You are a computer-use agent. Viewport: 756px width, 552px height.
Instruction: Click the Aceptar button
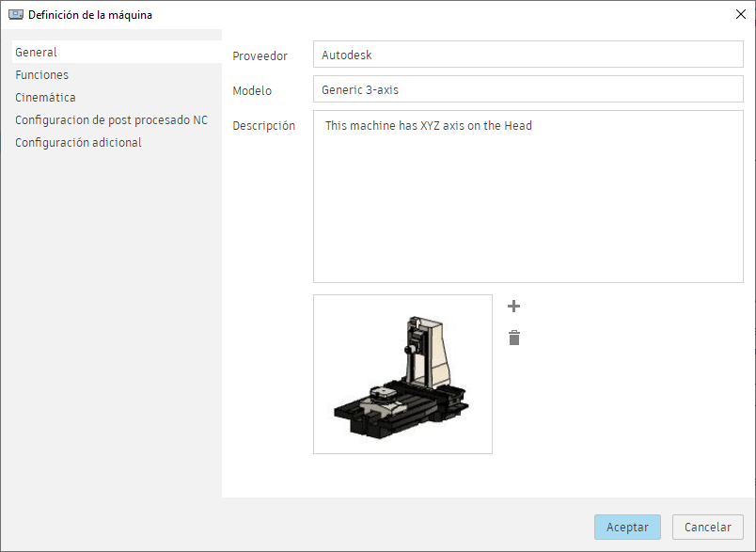[627, 527]
